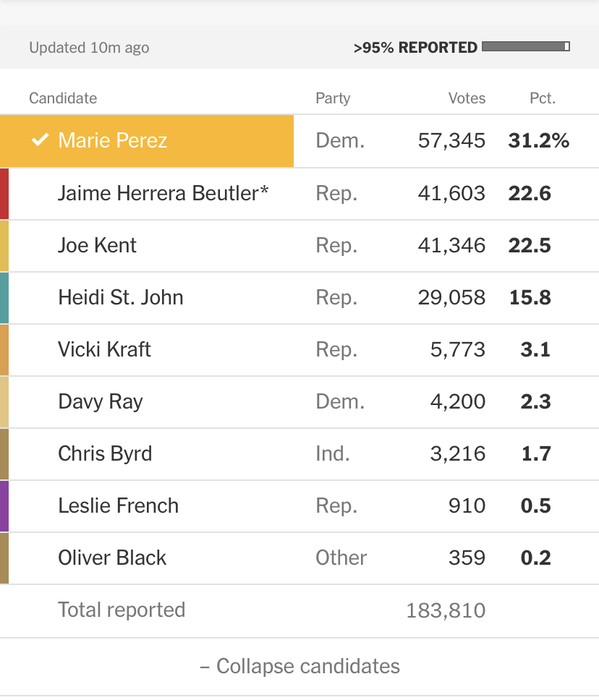Select candidate name Jaime Herrera Beutler
The height and width of the screenshot is (700, 599).
tap(163, 194)
